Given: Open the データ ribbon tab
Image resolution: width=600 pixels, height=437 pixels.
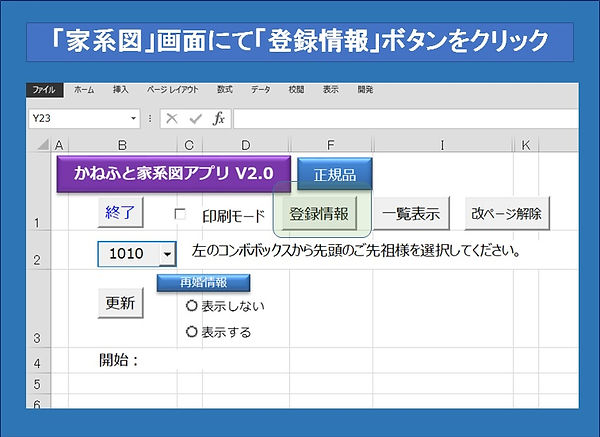Looking at the screenshot, I should coord(261,90).
